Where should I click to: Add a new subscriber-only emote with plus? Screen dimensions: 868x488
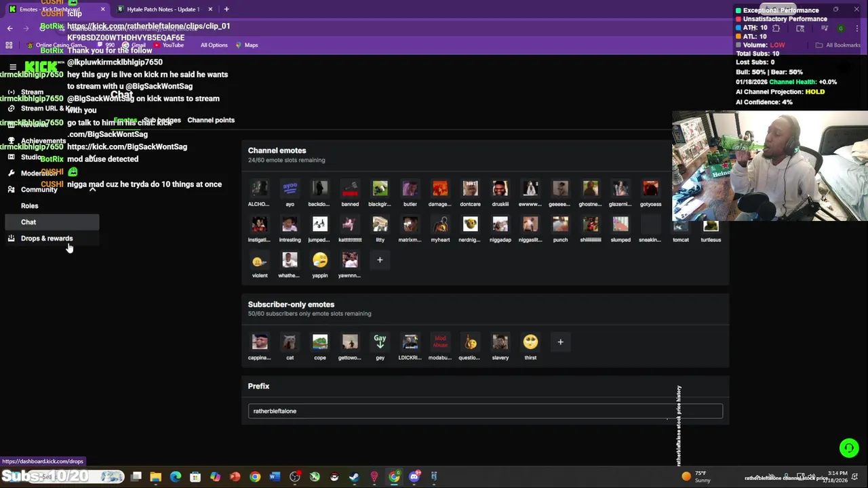(x=560, y=342)
